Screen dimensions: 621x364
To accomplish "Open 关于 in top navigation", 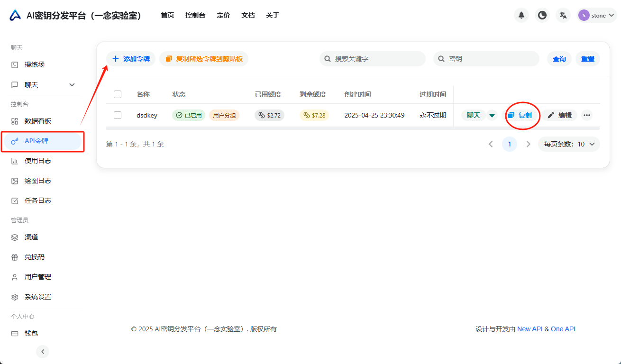I will 273,15.
